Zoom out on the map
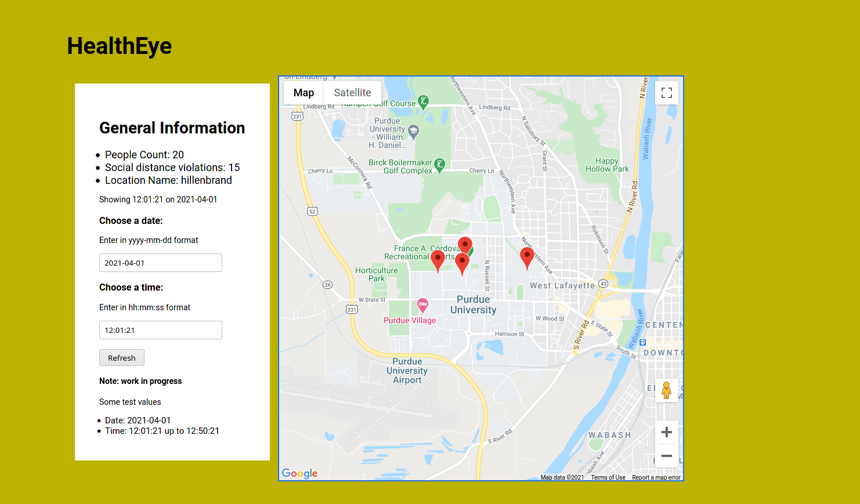The height and width of the screenshot is (504, 860). 667,456
